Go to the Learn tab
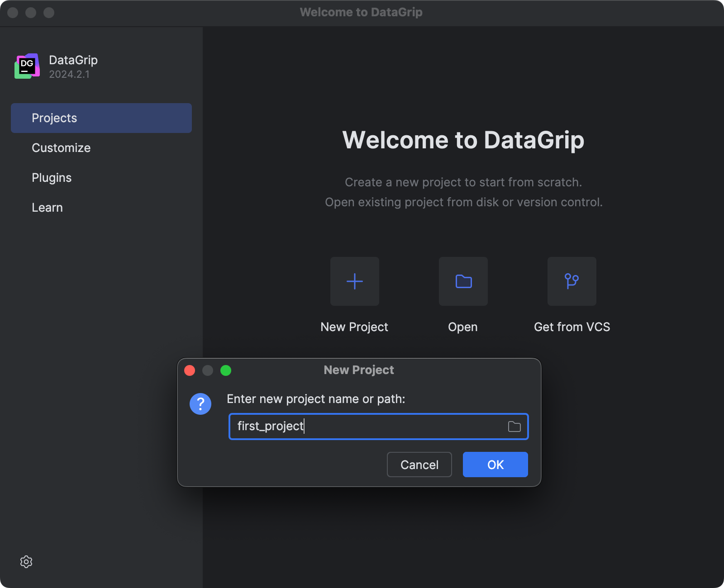The image size is (724, 588). [x=47, y=208]
